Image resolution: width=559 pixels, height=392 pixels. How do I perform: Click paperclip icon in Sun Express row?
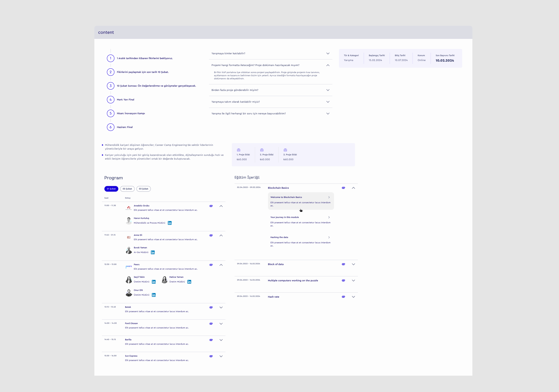pos(211,356)
